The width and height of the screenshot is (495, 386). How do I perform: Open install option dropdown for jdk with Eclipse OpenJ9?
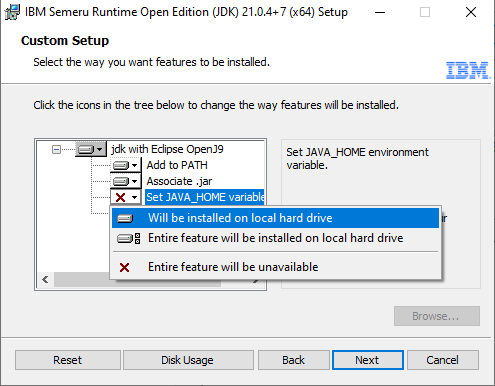click(x=91, y=149)
